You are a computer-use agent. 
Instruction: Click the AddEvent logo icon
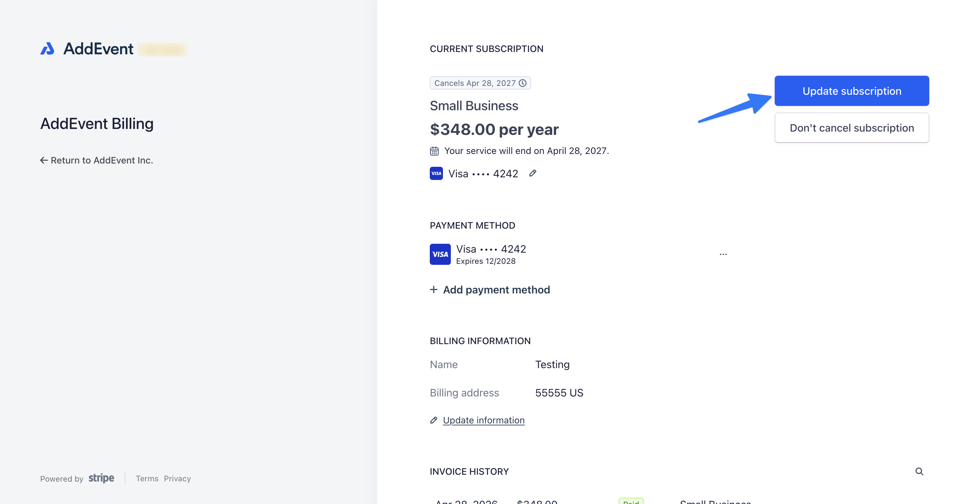point(48,49)
